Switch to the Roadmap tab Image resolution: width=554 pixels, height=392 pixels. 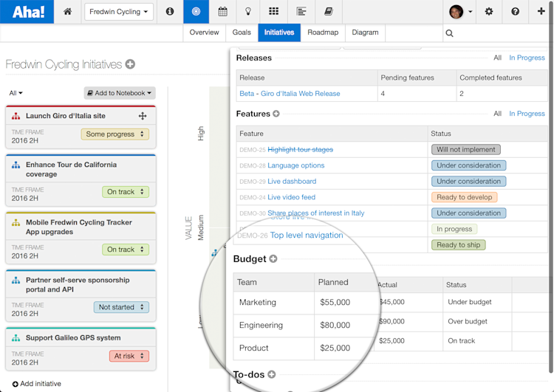[x=323, y=32]
